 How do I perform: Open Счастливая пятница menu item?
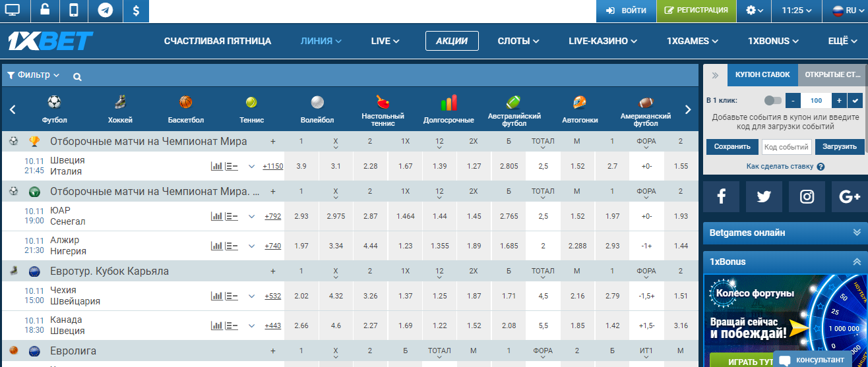pos(218,41)
